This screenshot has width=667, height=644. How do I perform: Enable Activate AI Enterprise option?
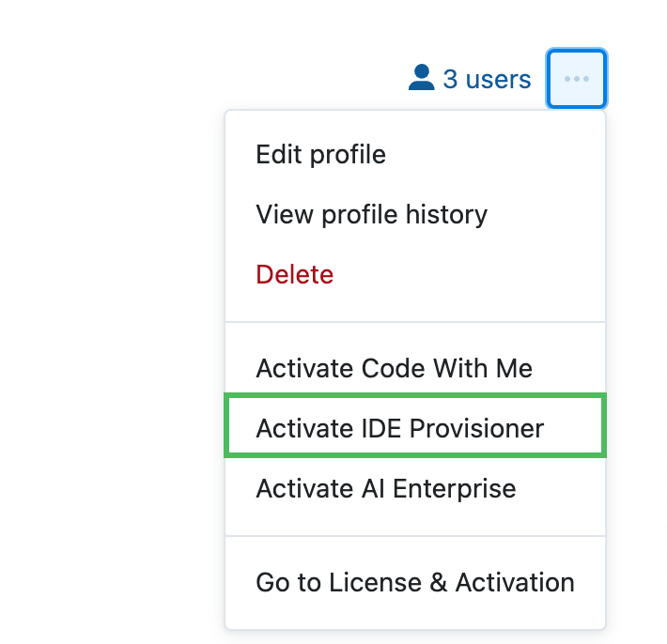coord(385,488)
